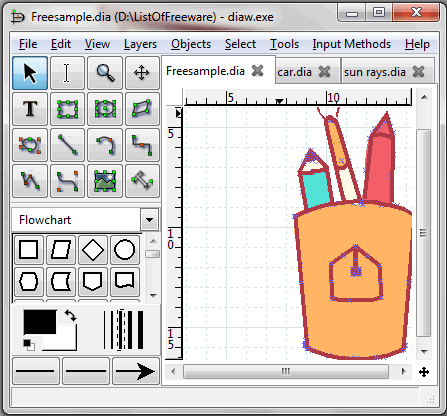447x416 pixels.
Task: Open the Flowchart sheet dropdown
Action: tap(149, 220)
